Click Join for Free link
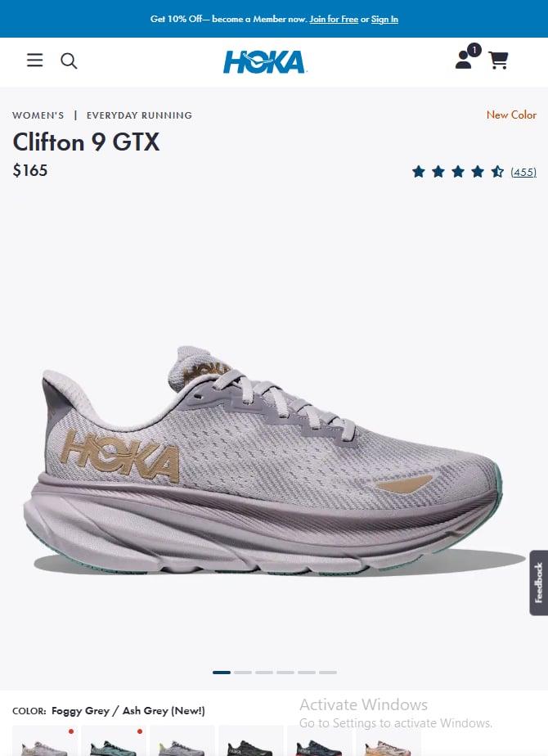Image resolution: width=548 pixels, height=756 pixels. [334, 20]
